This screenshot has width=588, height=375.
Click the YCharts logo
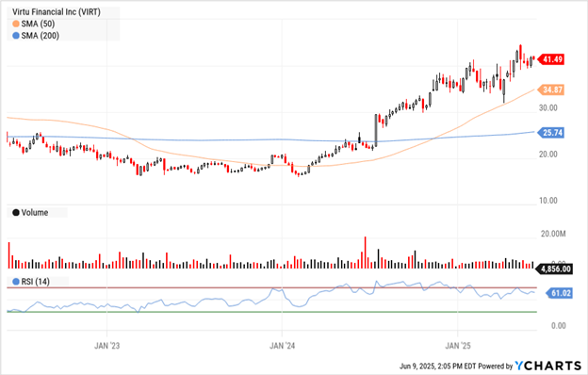point(548,366)
